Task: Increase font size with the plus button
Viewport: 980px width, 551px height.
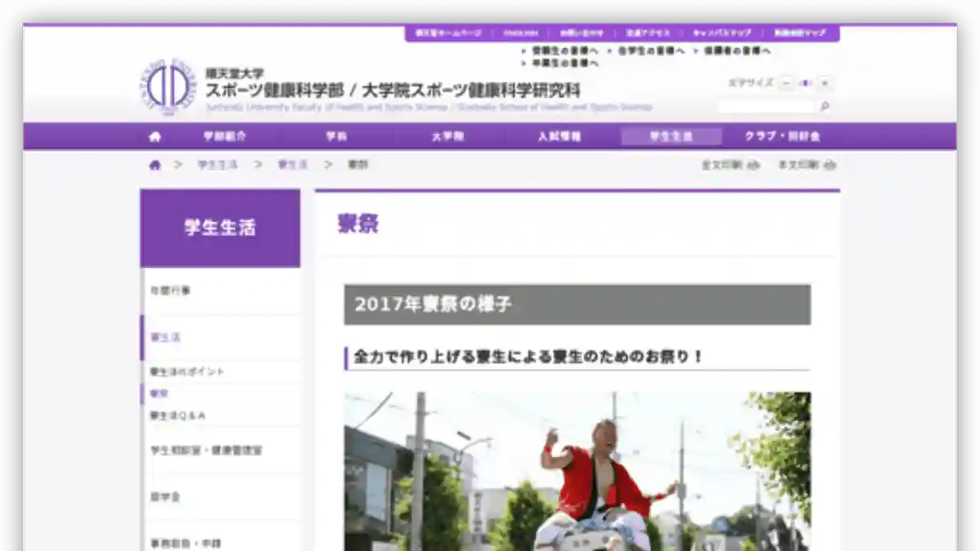Action: coord(825,83)
